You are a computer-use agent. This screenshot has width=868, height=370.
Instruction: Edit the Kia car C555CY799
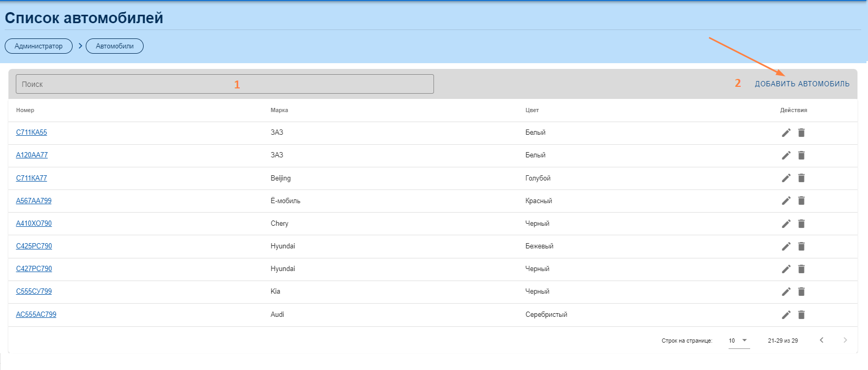click(786, 292)
